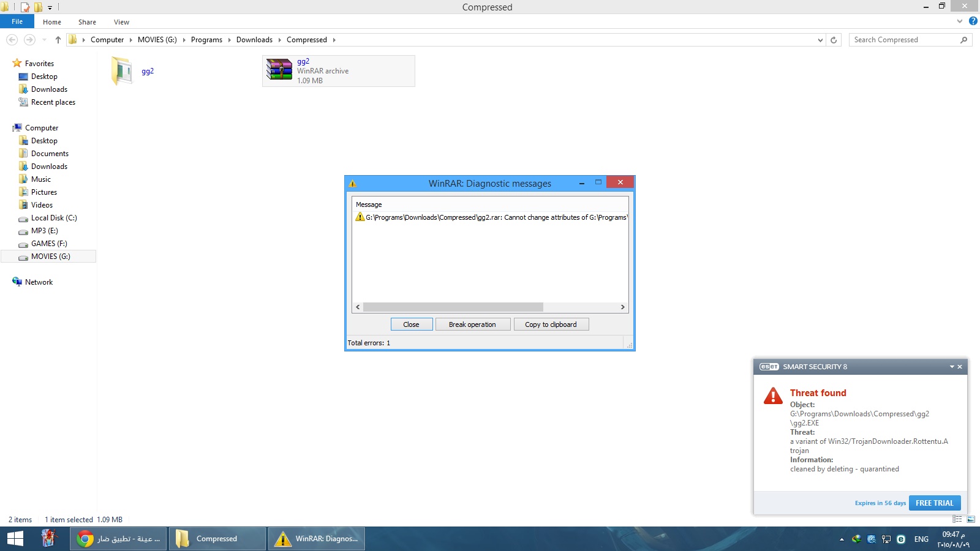Click ENG language indicator in taskbar

tap(921, 539)
